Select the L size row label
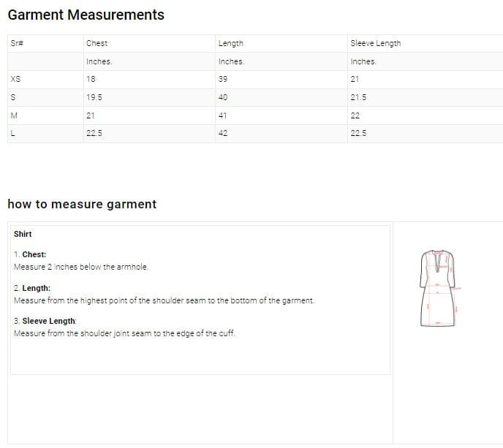The width and height of the screenshot is (503, 448). [13, 134]
